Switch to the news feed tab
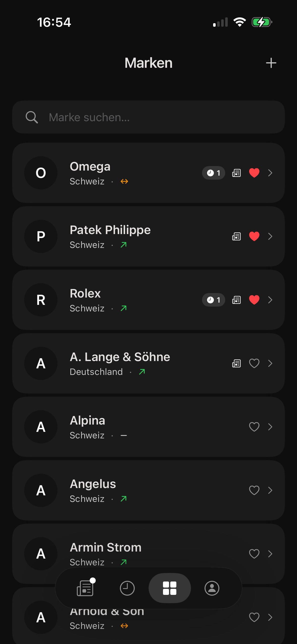Screen dimensions: 297x644 coord(85,588)
